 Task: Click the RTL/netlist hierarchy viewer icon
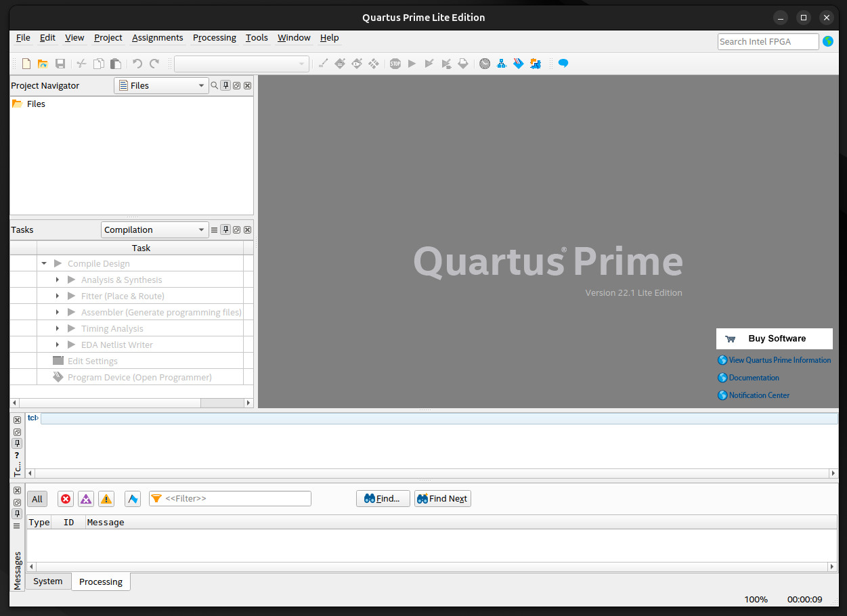[502, 64]
